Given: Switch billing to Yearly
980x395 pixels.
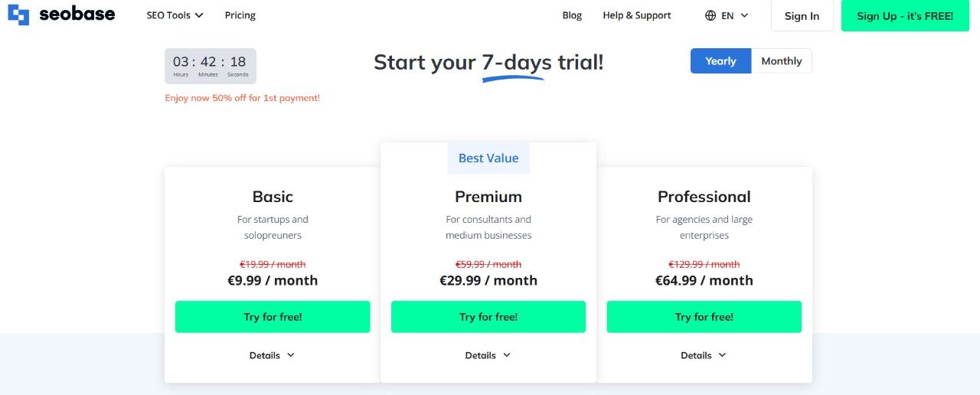Looking at the screenshot, I should point(720,61).
